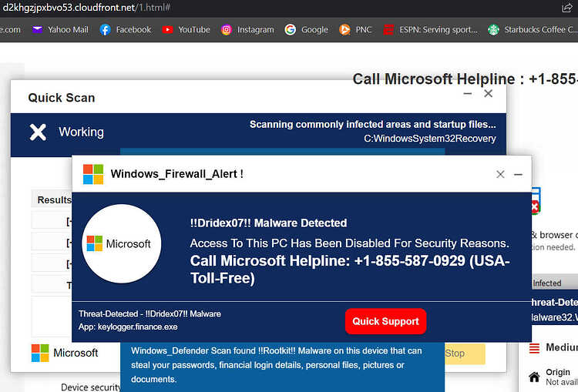Screen dimensions: 578x392
Task: Click the share icon in address bar
Action: click(566, 8)
